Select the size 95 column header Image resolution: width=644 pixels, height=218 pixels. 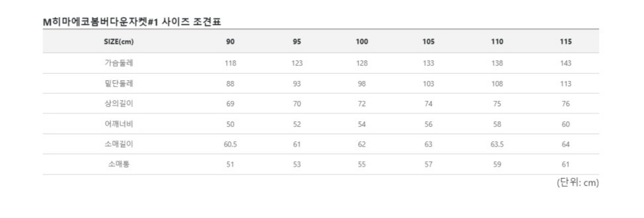pyautogui.click(x=297, y=42)
